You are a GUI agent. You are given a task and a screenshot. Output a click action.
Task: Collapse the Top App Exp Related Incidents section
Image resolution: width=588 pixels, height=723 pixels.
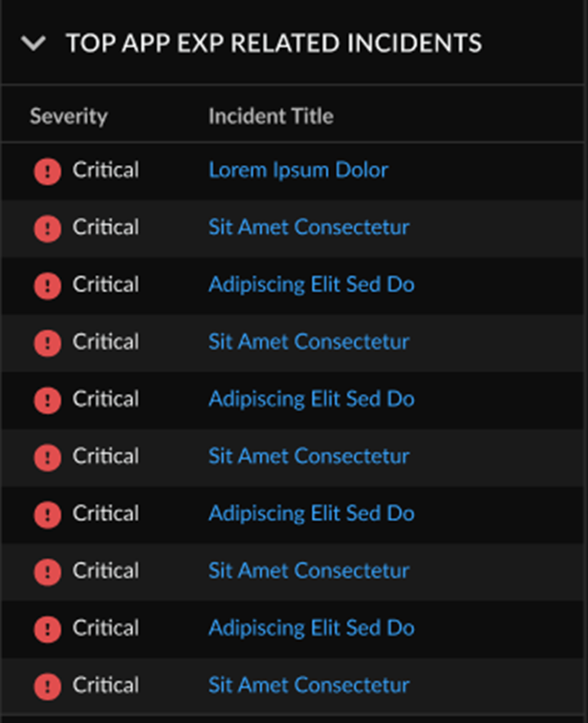33,43
